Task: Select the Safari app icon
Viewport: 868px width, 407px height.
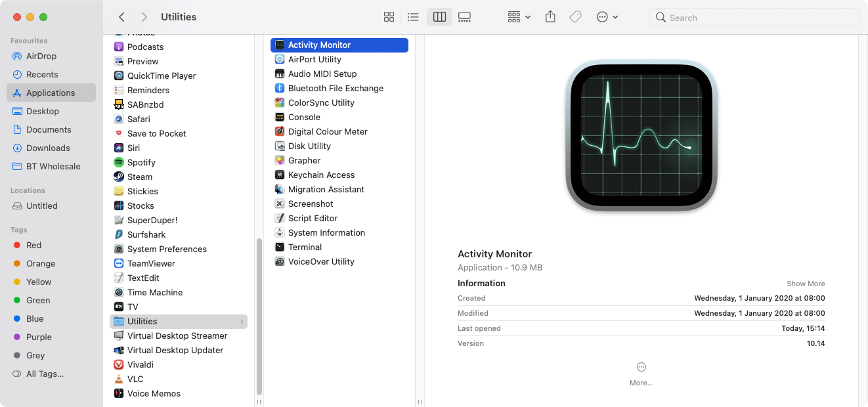Action: point(119,119)
